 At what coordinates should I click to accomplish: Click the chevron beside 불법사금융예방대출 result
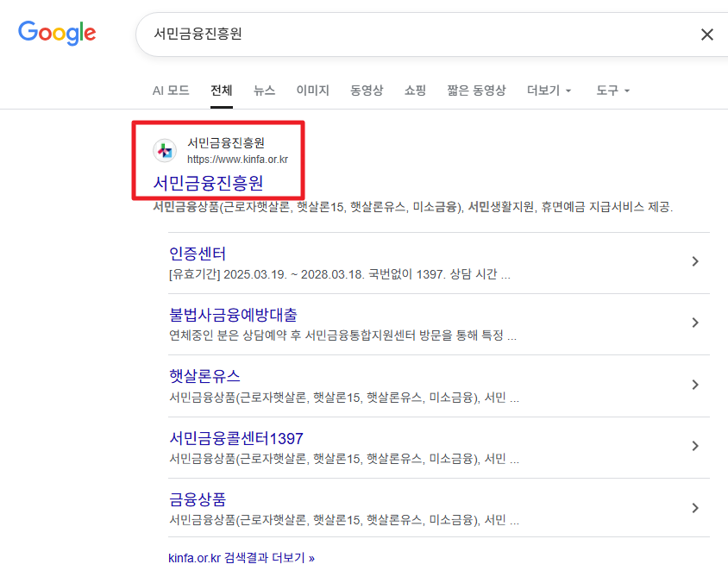click(x=695, y=323)
